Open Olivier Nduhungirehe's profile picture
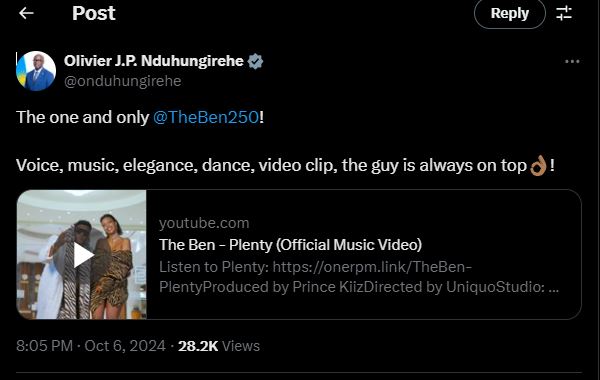600x380 pixels. coord(36,71)
